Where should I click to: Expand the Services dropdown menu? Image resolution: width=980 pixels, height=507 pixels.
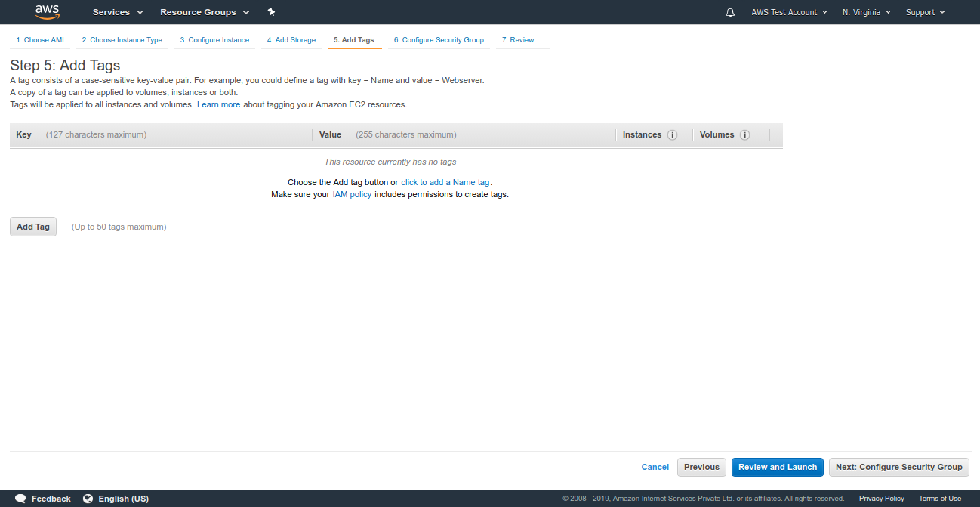pyautogui.click(x=117, y=12)
